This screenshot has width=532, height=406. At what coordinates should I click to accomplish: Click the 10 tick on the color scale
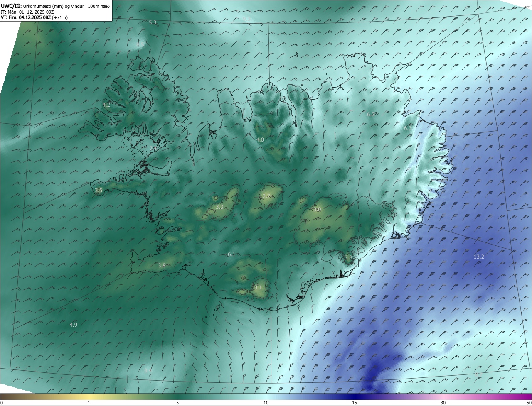[x=266, y=403]
